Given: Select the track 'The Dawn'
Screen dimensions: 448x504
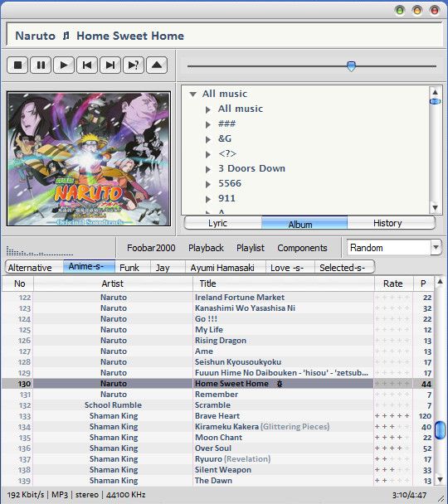Looking at the screenshot, I should pyautogui.click(x=217, y=481).
